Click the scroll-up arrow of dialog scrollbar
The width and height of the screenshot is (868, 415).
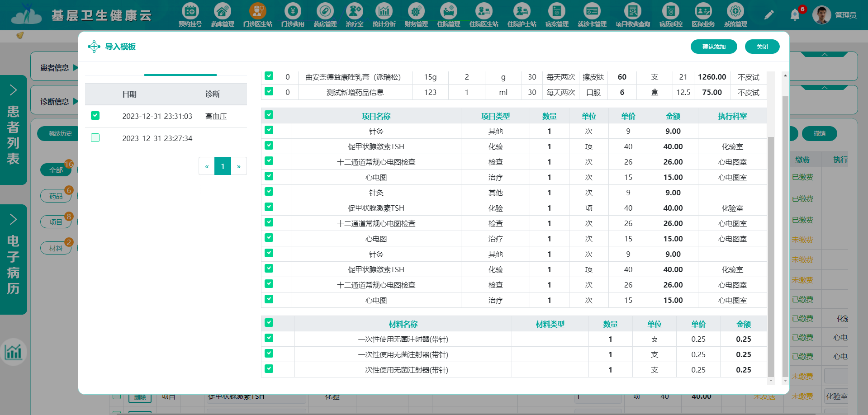click(x=785, y=75)
